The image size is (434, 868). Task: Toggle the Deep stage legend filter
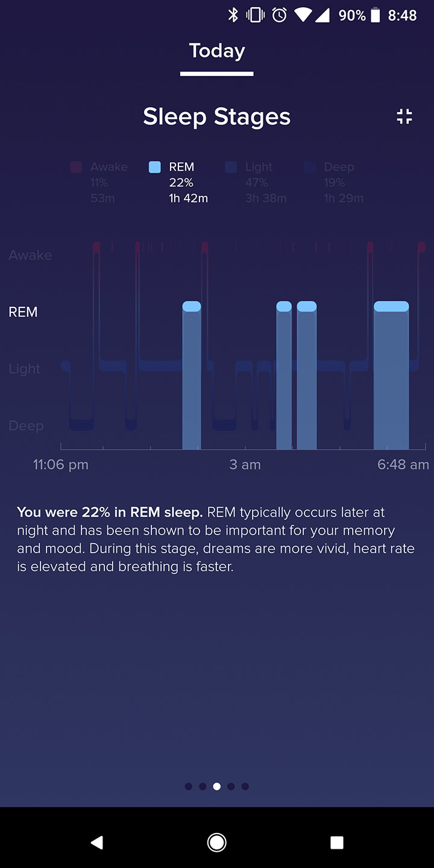point(334,181)
